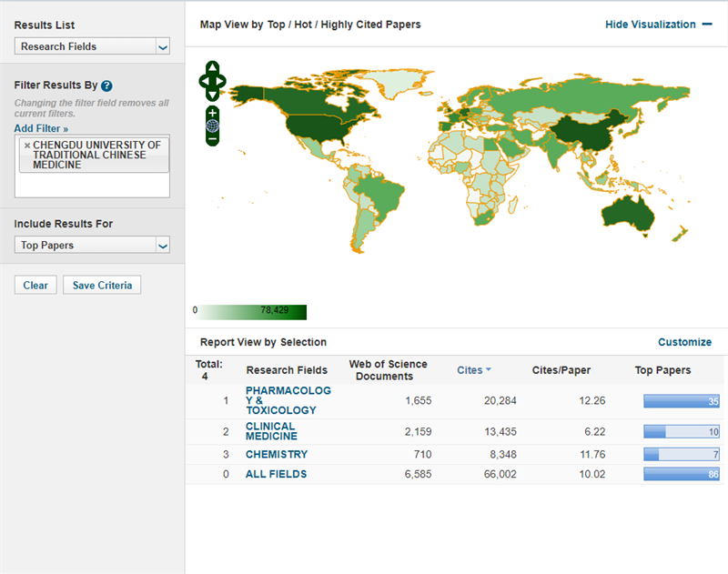Image resolution: width=728 pixels, height=574 pixels.
Task: Click the Add Filter link
Action: click(41, 129)
